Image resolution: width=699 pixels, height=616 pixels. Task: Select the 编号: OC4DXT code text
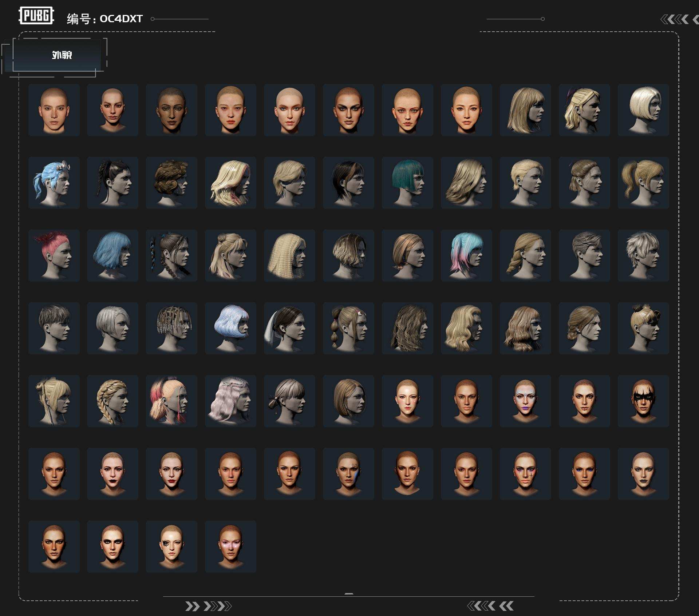coord(105,19)
